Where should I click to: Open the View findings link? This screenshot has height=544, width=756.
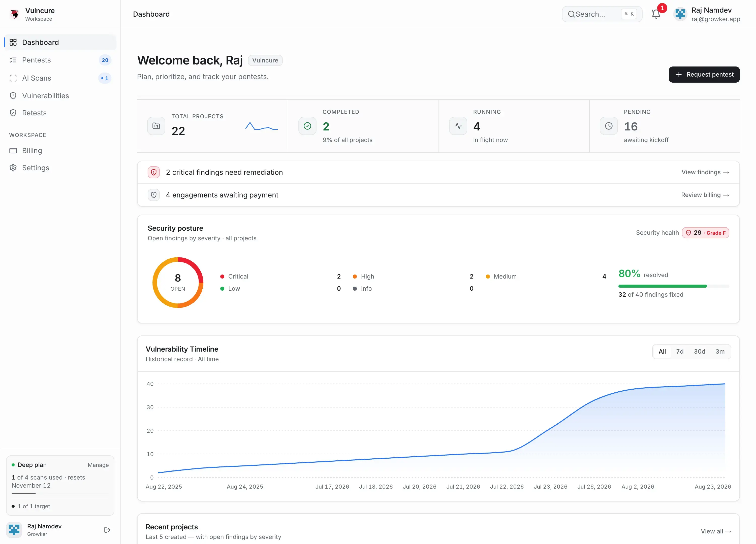(705, 172)
